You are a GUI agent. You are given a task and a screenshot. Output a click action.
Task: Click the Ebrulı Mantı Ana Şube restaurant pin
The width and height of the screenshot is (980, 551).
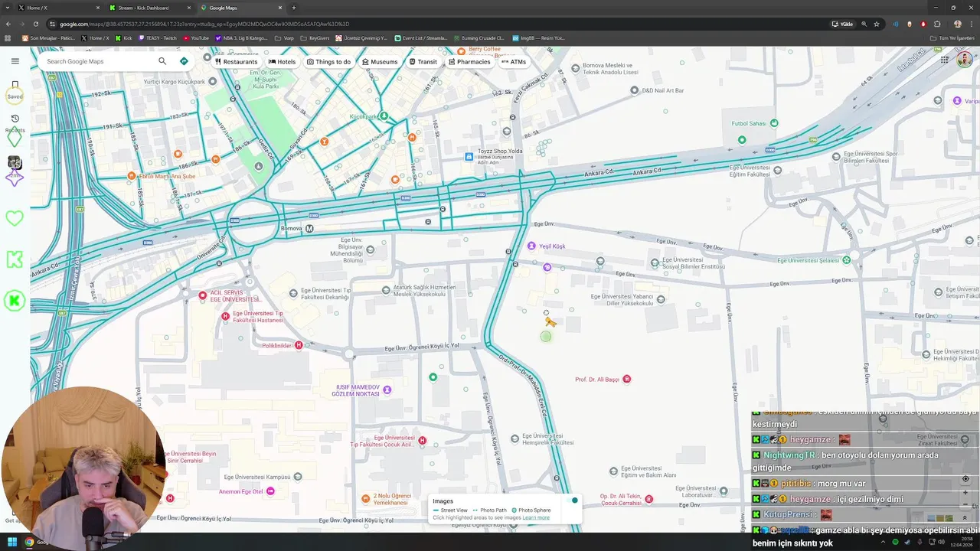[x=132, y=176]
